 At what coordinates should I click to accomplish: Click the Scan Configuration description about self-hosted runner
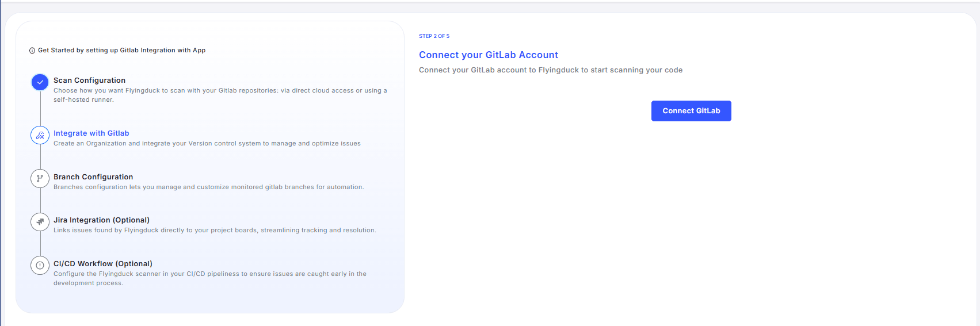pyautogui.click(x=220, y=95)
